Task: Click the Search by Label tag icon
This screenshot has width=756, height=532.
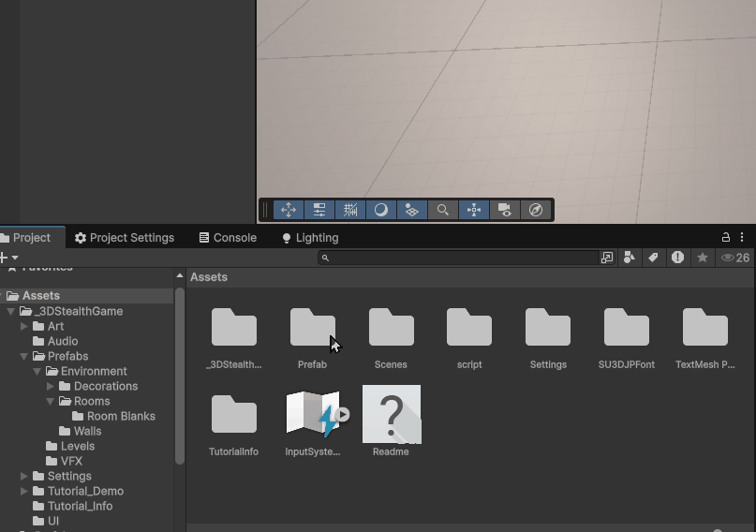Action: tap(653, 258)
